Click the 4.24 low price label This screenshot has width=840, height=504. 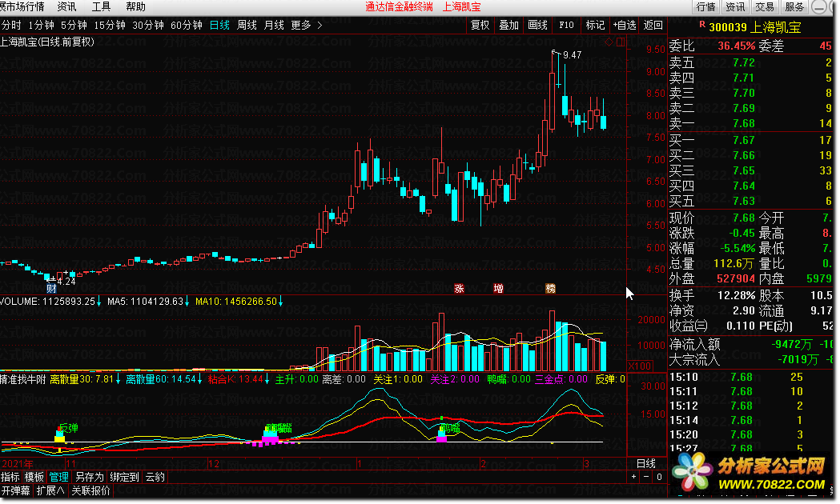66,282
